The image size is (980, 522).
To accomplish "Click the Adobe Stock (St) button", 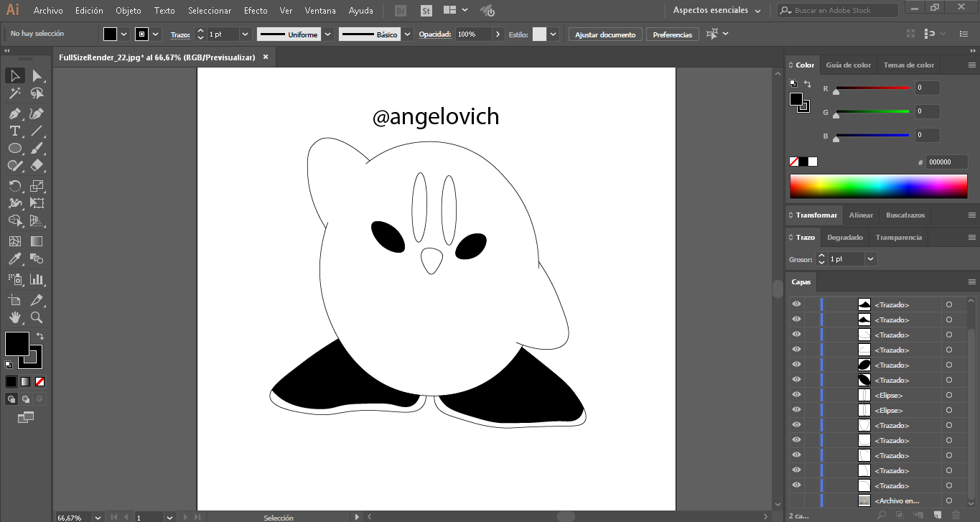I will tap(426, 11).
